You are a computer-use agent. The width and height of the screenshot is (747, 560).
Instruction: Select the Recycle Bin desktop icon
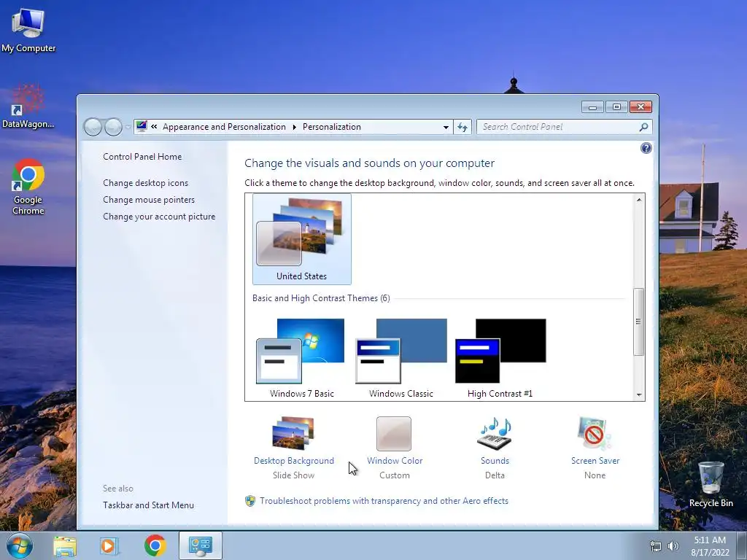(711, 484)
